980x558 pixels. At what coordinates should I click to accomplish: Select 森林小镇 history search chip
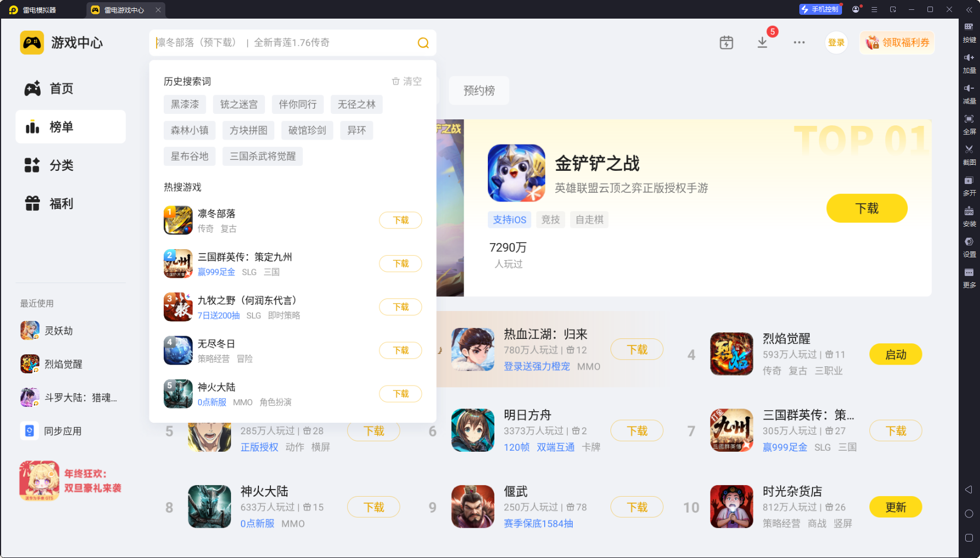pos(189,130)
